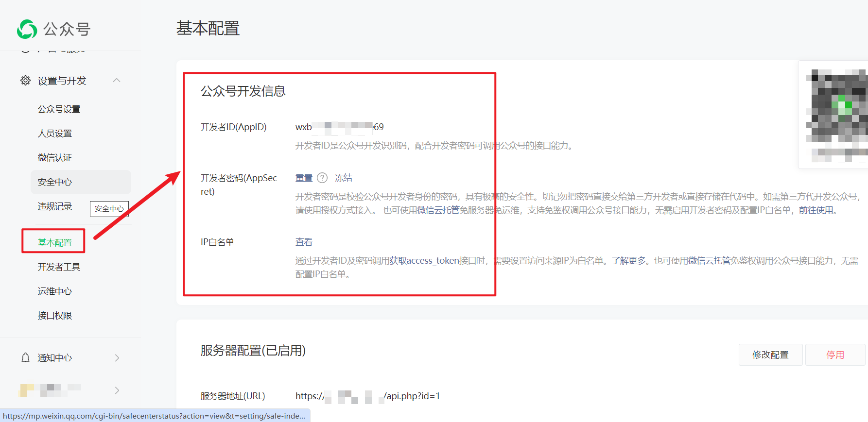Viewport: 868px width, 422px height.
Task: Go to 微信认证 menu item
Action: (55, 158)
